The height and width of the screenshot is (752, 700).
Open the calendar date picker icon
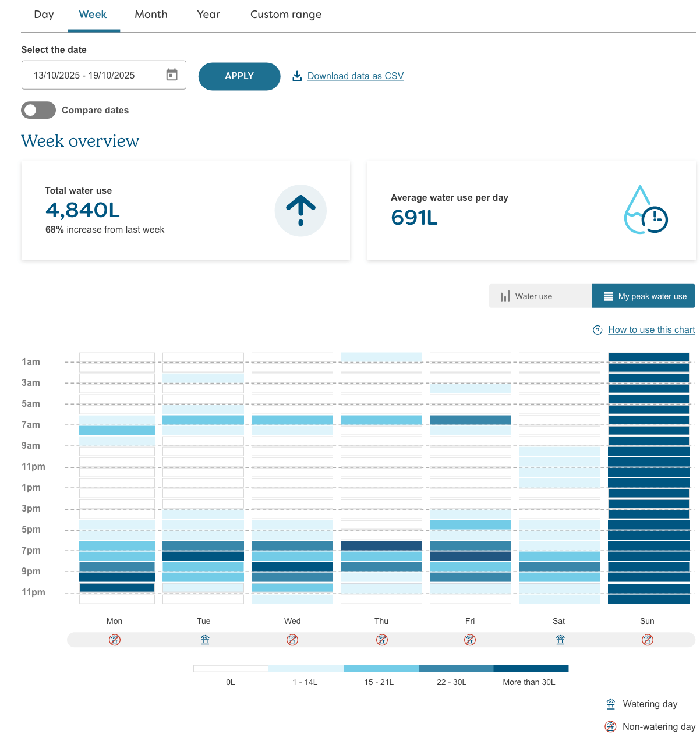tap(171, 75)
